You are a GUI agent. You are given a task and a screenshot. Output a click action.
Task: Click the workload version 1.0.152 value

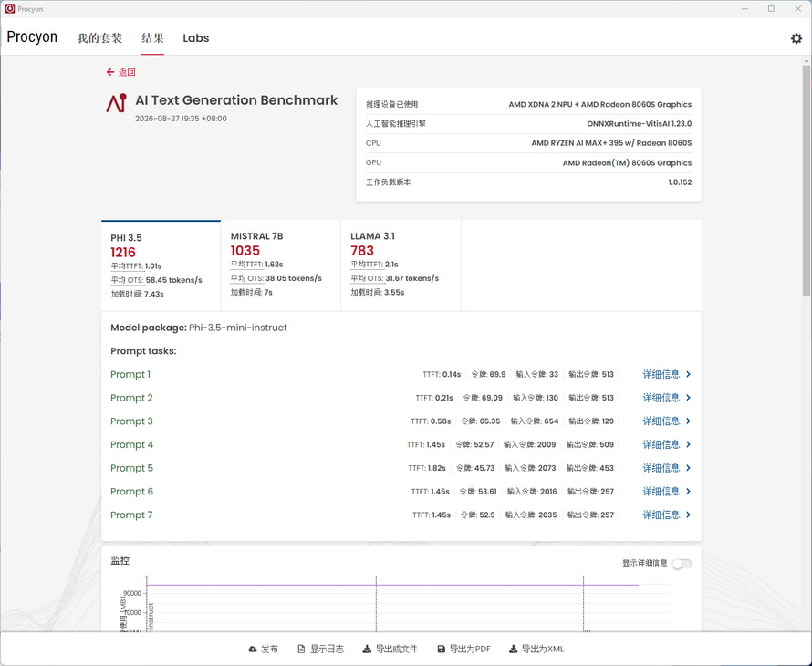680,182
